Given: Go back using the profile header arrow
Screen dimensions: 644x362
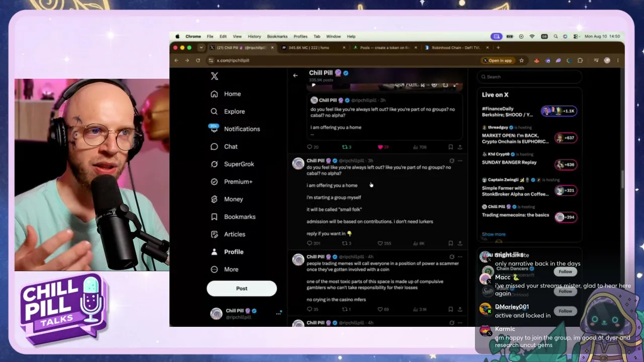Looking at the screenshot, I should pyautogui.click(x=295, y=75).
